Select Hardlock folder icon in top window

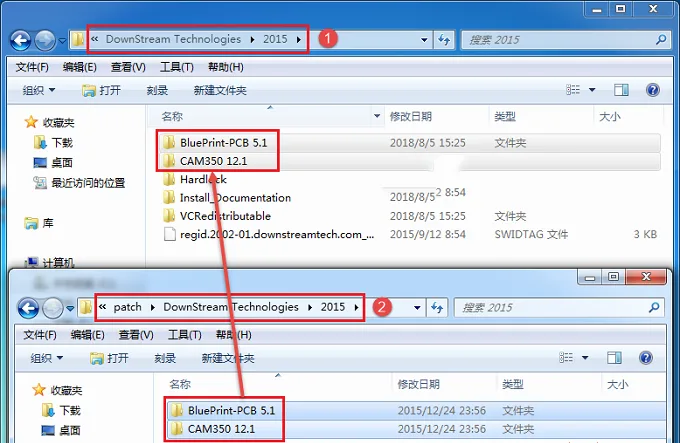pos(169,179)
